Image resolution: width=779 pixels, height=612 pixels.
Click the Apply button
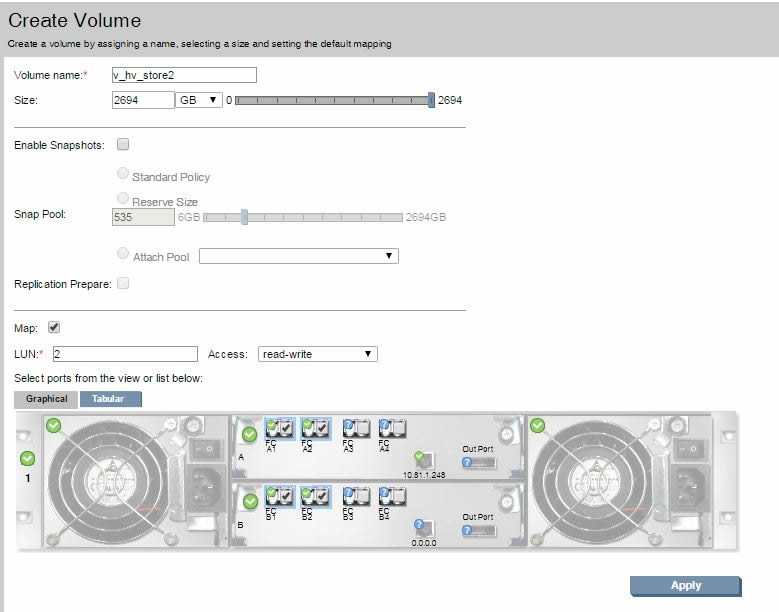pyautogui.click(x=685, y=586)
